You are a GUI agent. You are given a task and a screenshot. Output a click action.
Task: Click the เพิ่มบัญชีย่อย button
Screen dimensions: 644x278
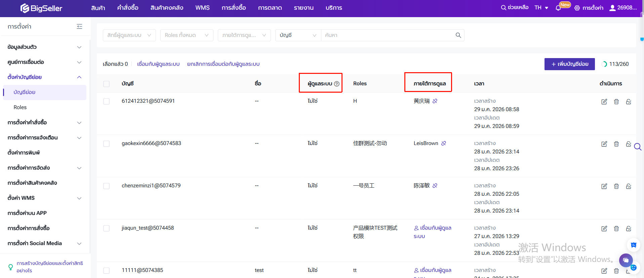569,64
